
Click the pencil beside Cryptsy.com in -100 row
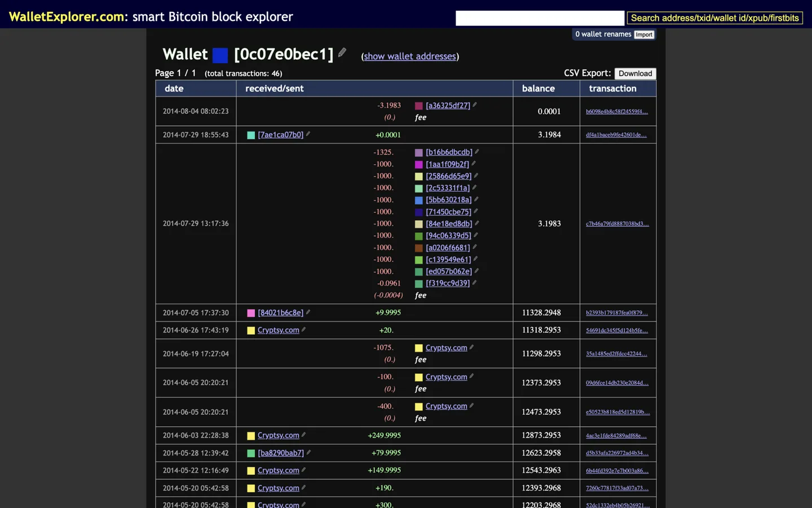471,376
